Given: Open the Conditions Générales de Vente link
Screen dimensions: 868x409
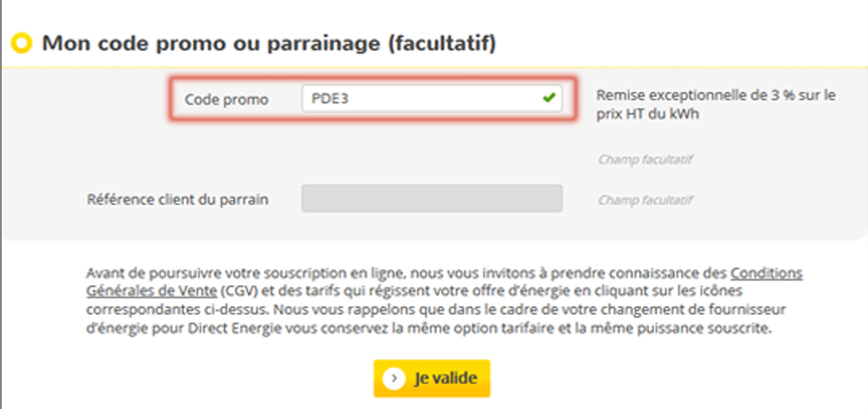Looking at the screenshot, I should click(x=444, y=282).
